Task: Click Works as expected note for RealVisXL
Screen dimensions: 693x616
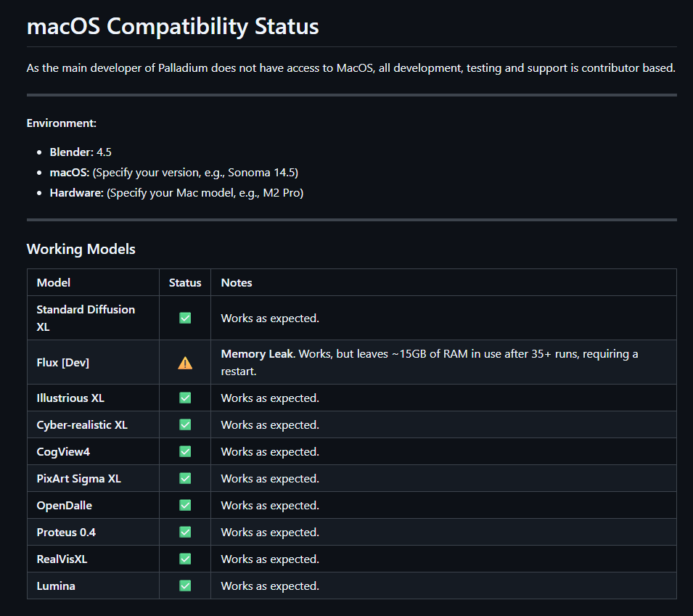Action: [270, 559]
